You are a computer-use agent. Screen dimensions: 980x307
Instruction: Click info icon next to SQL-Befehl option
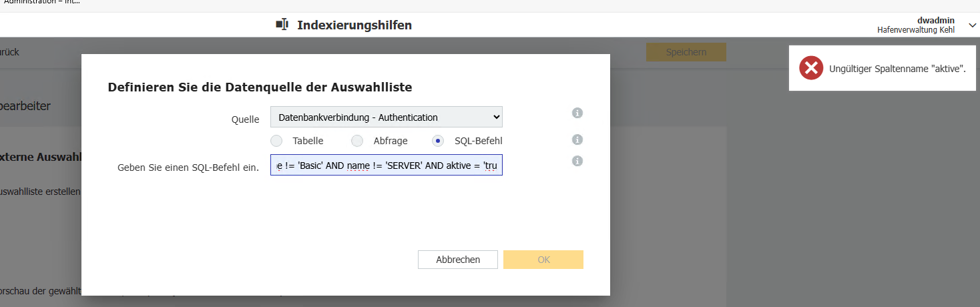(577, 139)
